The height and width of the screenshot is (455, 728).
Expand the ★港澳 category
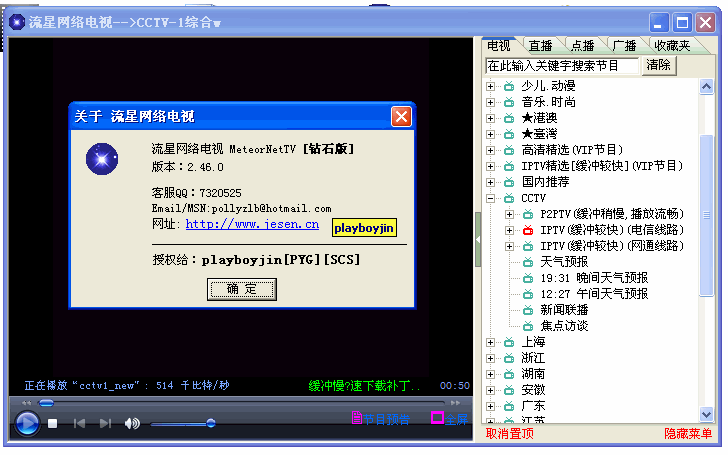pos(490,118)
